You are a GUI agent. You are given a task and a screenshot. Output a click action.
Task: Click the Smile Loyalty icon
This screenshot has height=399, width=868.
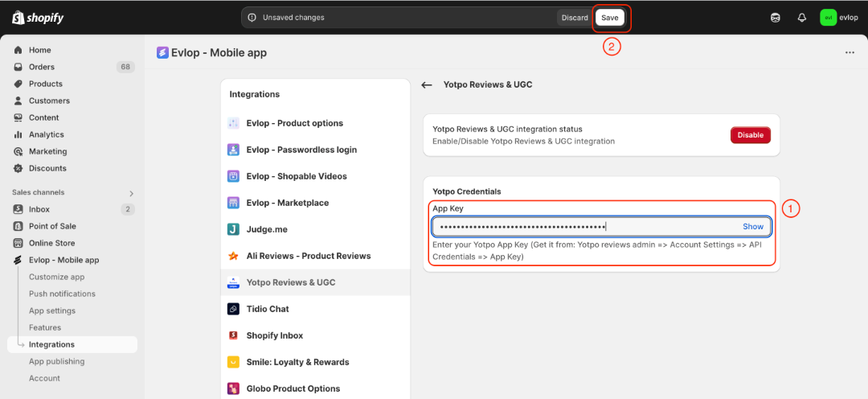tap(233, 362)
